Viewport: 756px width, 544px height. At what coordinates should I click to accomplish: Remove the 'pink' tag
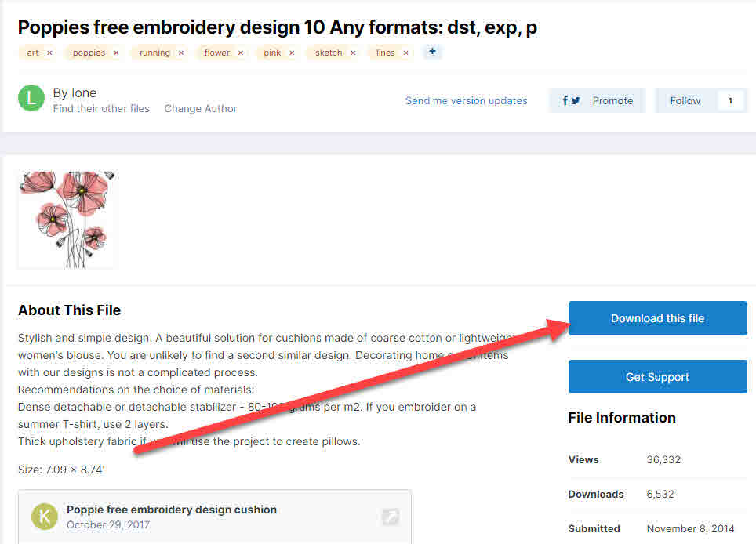[x=292, y=53]
